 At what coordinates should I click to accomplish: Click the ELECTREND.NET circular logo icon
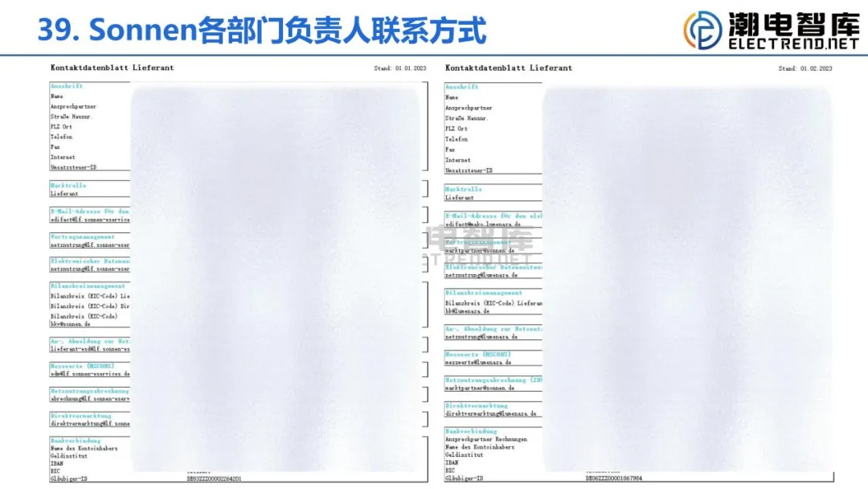tap(703, 30)
